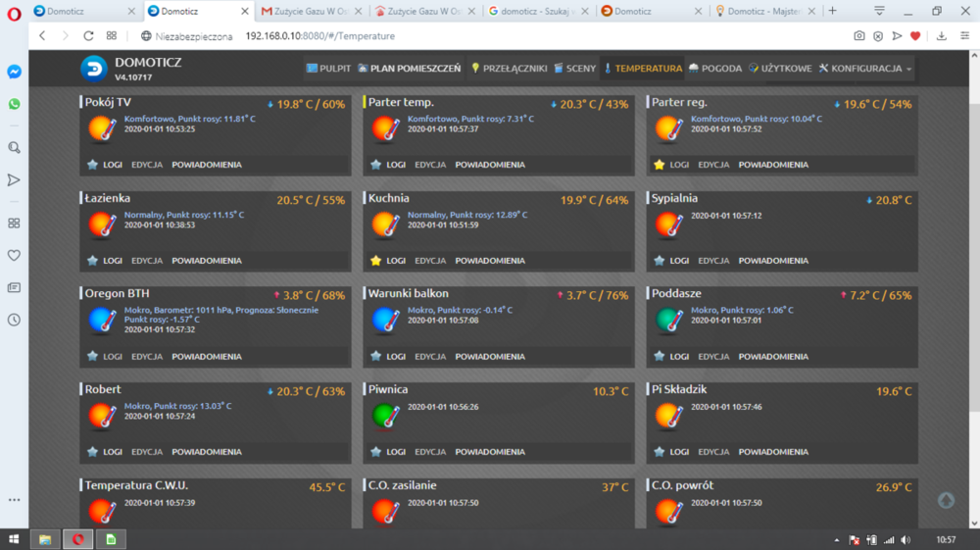
Task: Unfavorite Kuchnia with yellow star
Action: [x=375, y=260]
